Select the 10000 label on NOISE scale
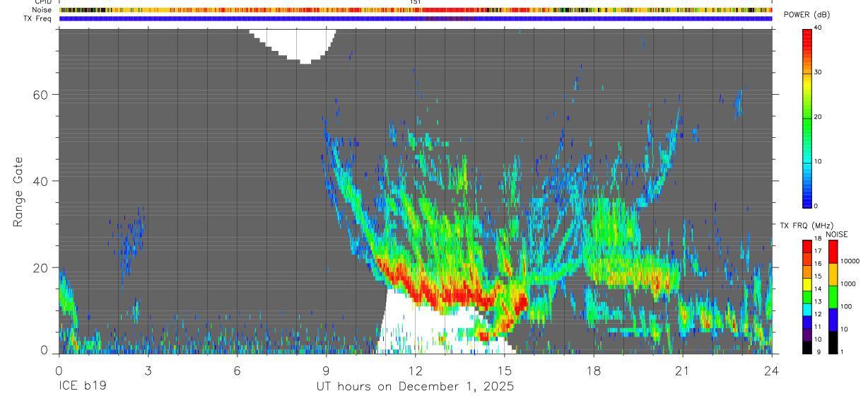 pyautogui.click(x=850, y=261)
